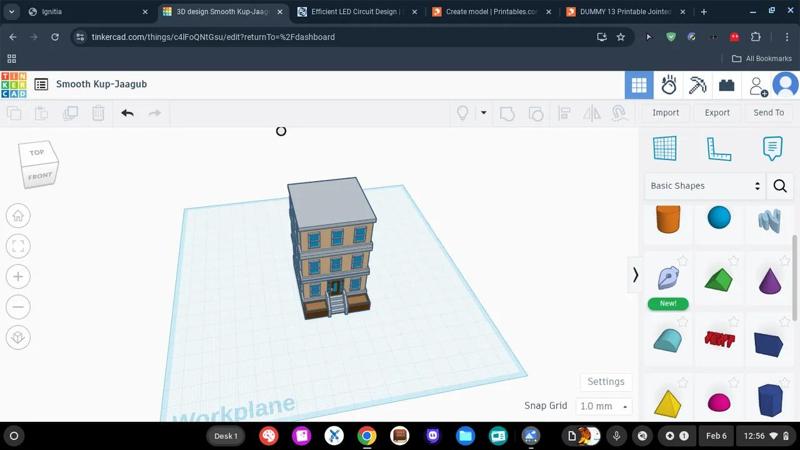Toggle show-all lightbulb icon

[x=462, y=113]
